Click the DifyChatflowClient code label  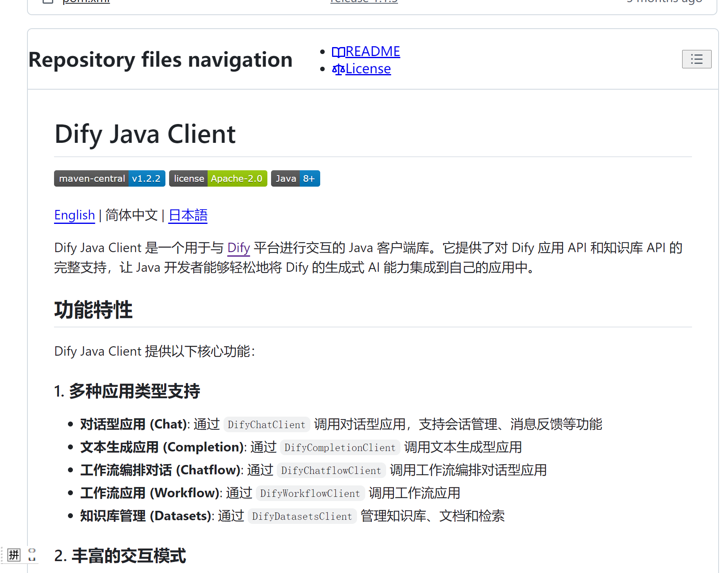331,470
